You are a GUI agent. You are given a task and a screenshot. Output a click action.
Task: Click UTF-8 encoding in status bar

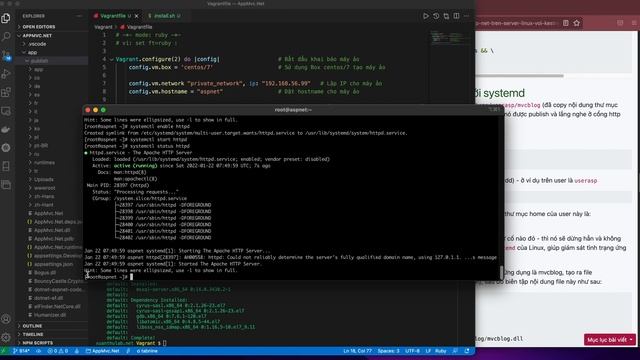[x=413, y=351]
